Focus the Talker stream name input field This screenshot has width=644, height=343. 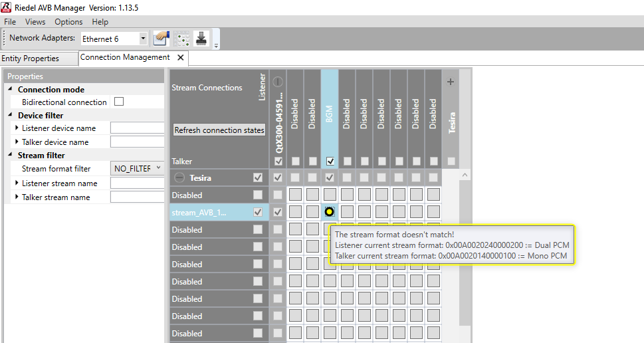coord(137,197)
